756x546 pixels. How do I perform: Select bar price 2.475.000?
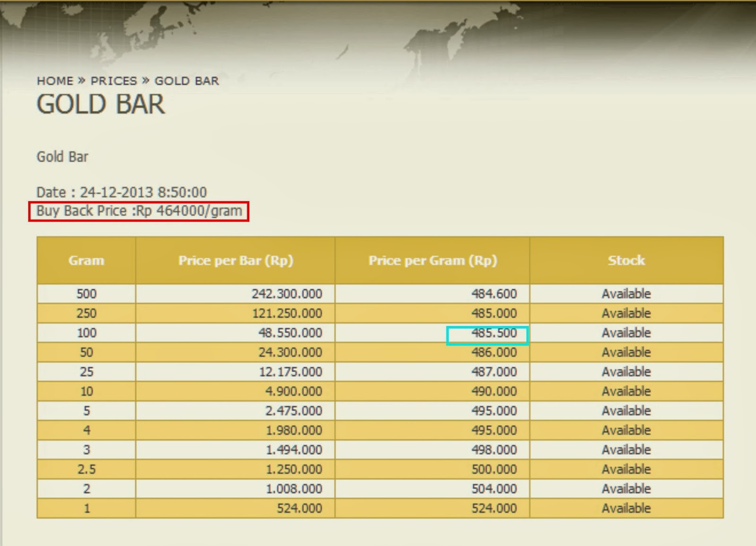294,411
